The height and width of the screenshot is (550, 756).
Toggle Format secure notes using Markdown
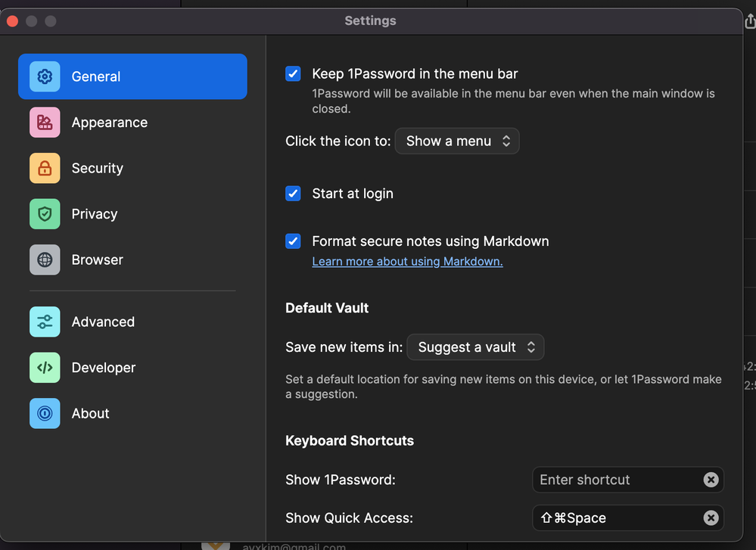pyautogui.click(x=293, y=241)
